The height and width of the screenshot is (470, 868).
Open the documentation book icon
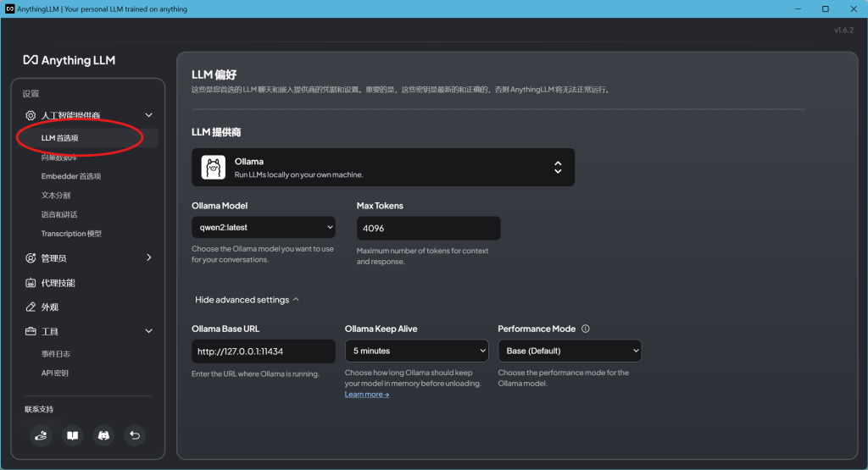pyautogui.click(x=73, y=436)
